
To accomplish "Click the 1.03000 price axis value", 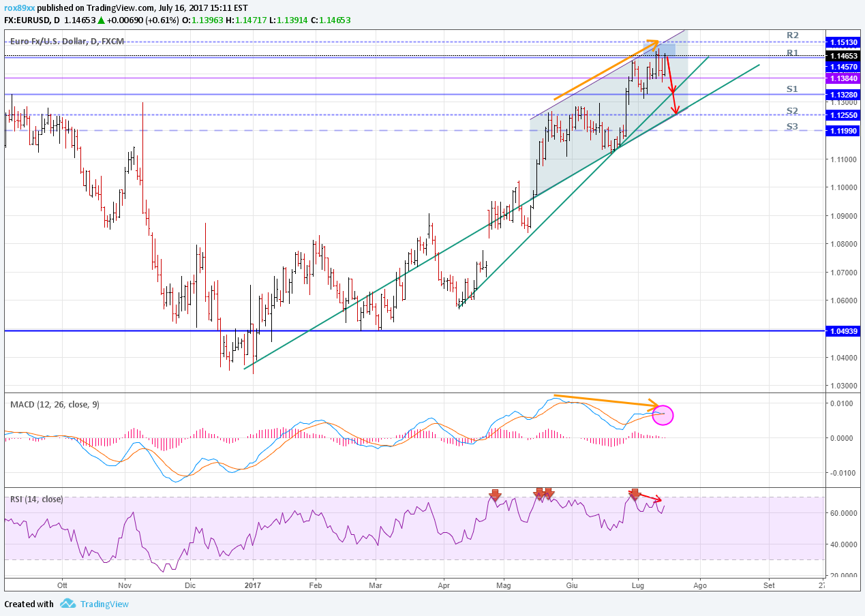I will click(844, 386).
